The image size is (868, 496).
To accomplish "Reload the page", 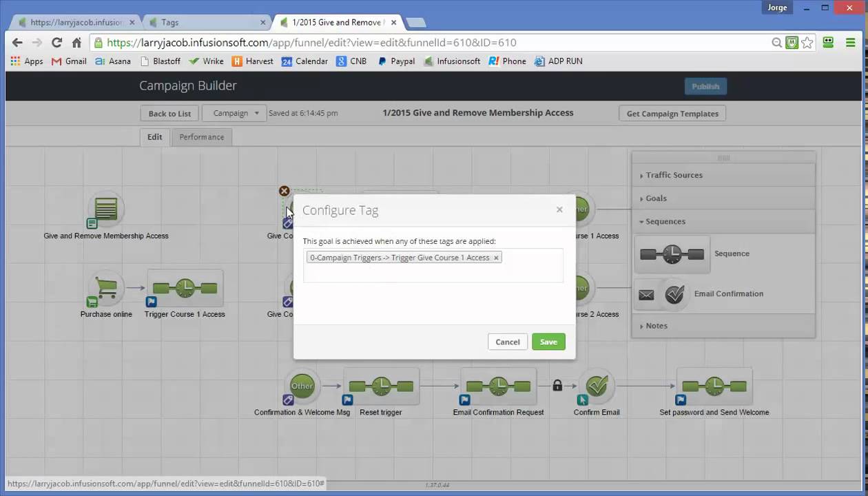I will 56,43.
